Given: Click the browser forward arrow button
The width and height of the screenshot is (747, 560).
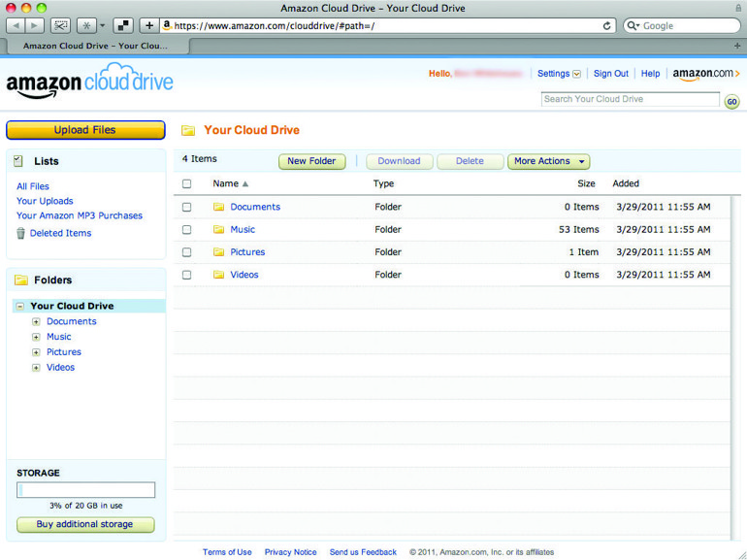Looking at the screenshot, I should point(35,26).
